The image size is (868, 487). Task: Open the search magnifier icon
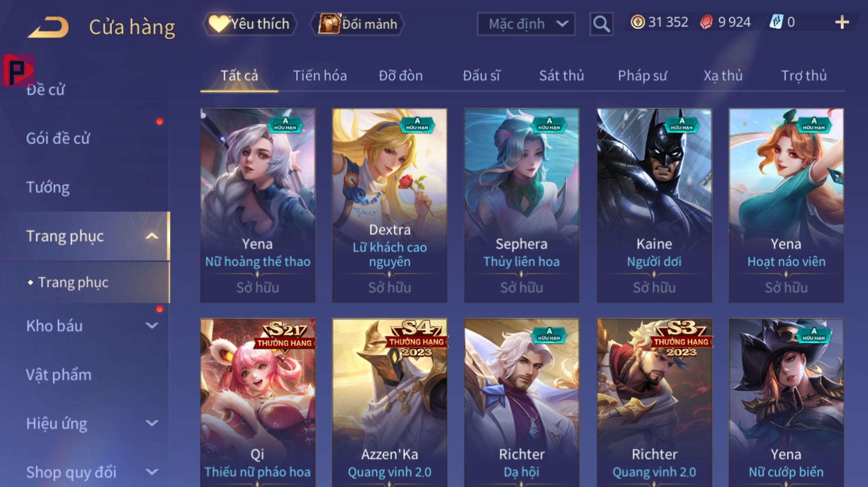pos(601,23)
